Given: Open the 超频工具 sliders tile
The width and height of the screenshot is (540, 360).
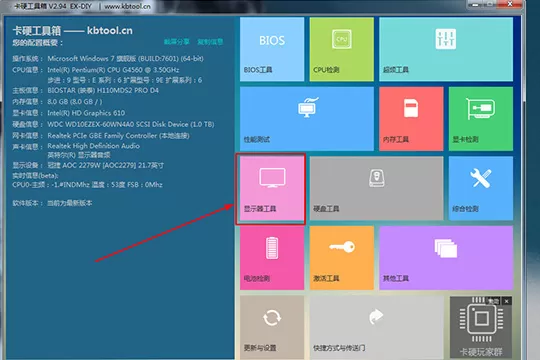Looking at the screenshot, I should point(446,49).
